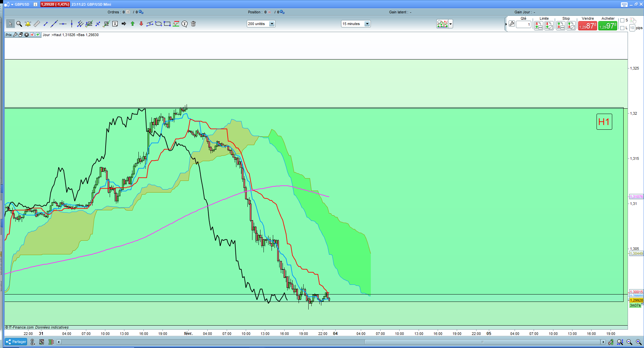The image size is (644, 348).
Task: Draw a rectangle shape
Action: click(167, 24)
